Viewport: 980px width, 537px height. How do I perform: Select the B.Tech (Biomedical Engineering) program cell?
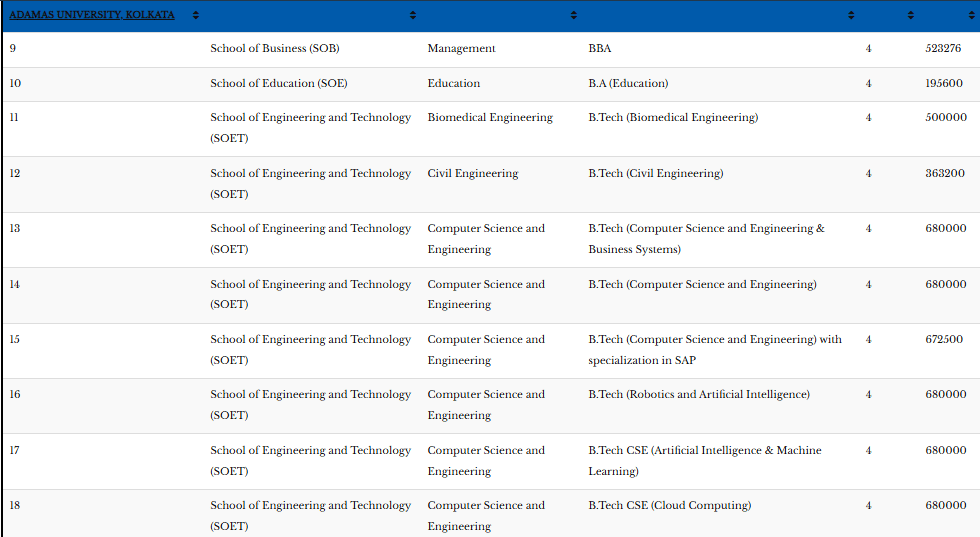673,117
